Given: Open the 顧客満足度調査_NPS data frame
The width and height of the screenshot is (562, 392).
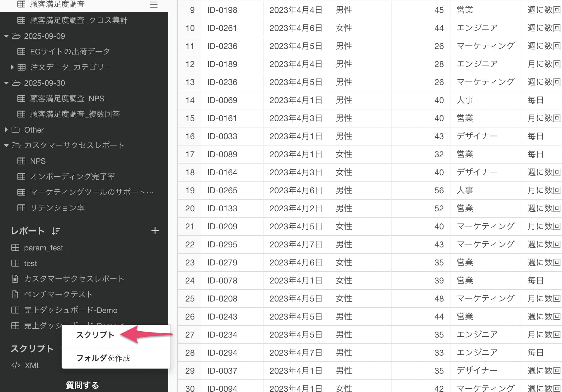Looking at the screenshot, I should click(x=67, y=99).
